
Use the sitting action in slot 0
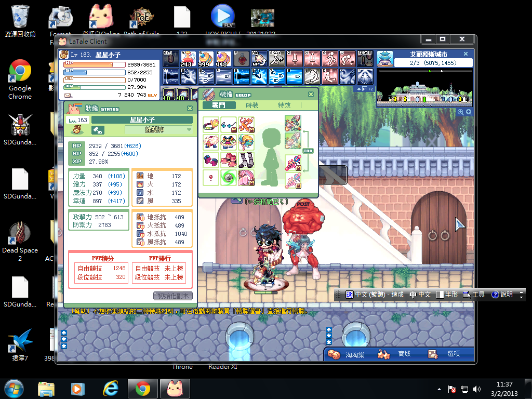coord(330,76)
